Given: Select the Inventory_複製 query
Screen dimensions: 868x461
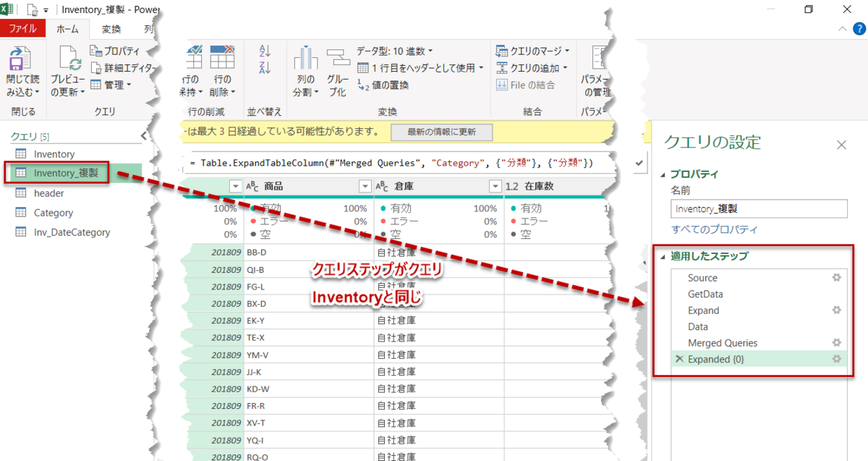Looking at the screenshot, I should (x=65, y=173).
